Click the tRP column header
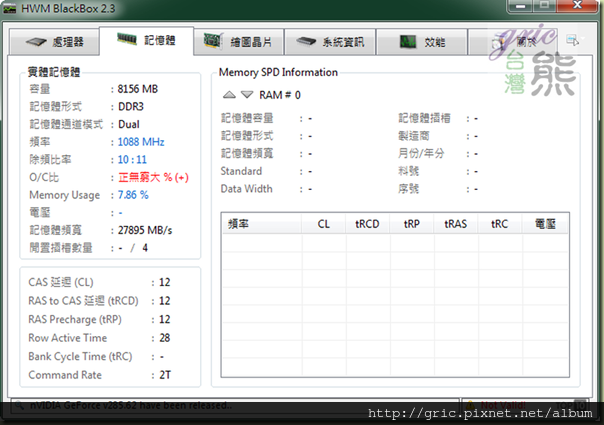This screenshot has height=425, width=604. point(412,224)
